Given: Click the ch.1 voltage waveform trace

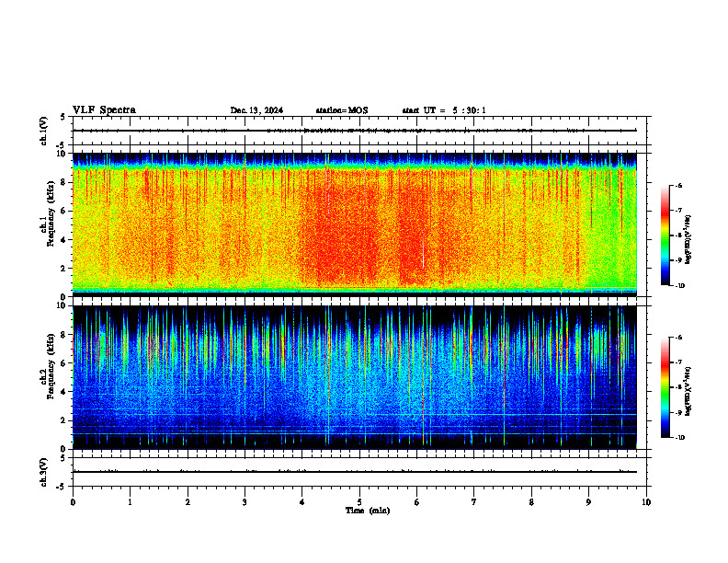Looking at the screenshot, I should pos(355,131).
